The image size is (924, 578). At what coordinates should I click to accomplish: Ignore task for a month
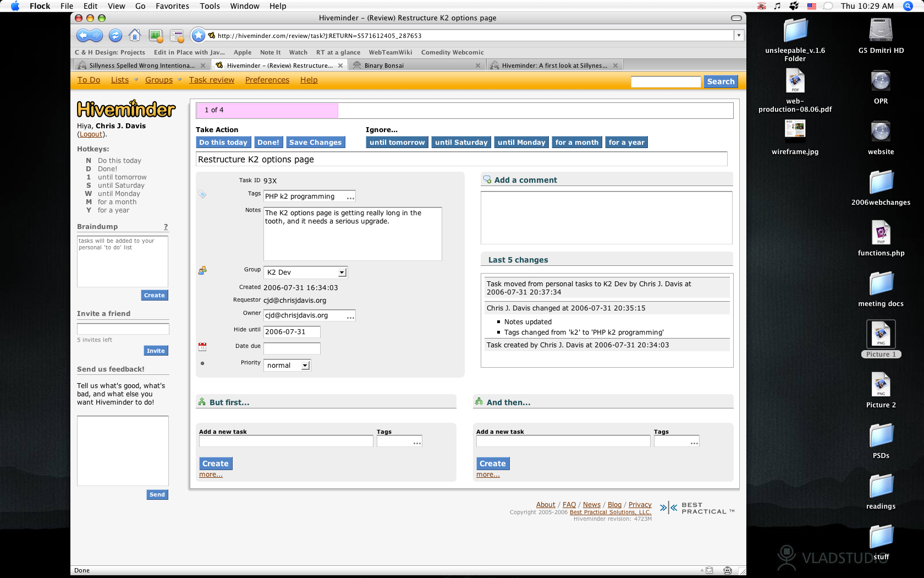click(577, 142)
